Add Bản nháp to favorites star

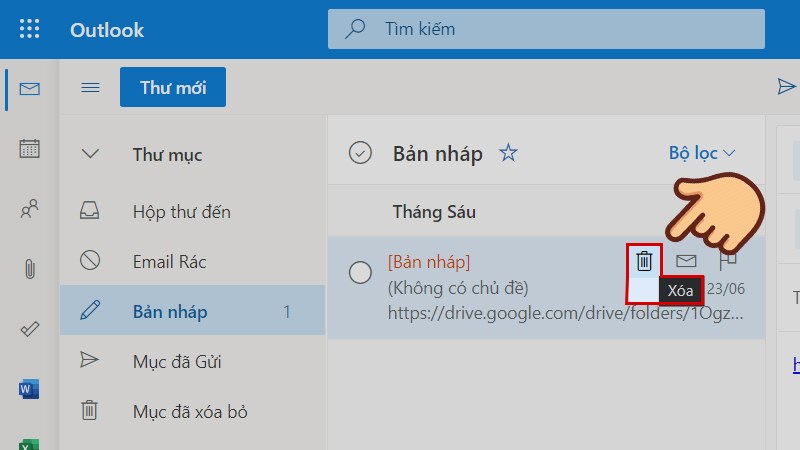click(508, 153)
